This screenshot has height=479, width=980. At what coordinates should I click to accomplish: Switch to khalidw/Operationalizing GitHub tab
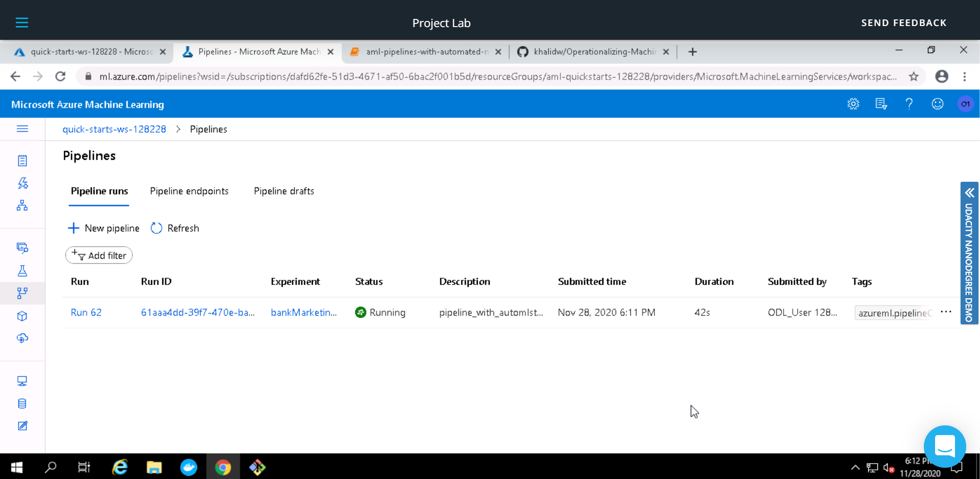[594, 52]
